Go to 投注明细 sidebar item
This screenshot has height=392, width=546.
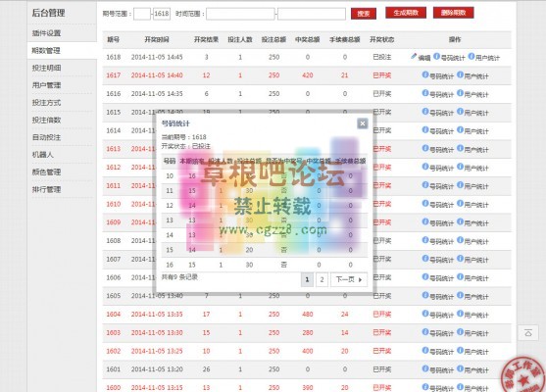click(x=46, y=68)
